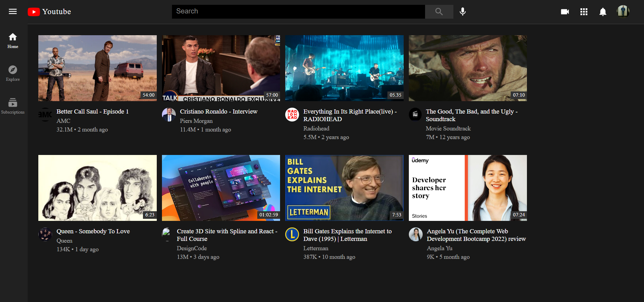Open notifications bell
Image resolution: width=644 pixels, height=302 pixels.
pos(603,12)
